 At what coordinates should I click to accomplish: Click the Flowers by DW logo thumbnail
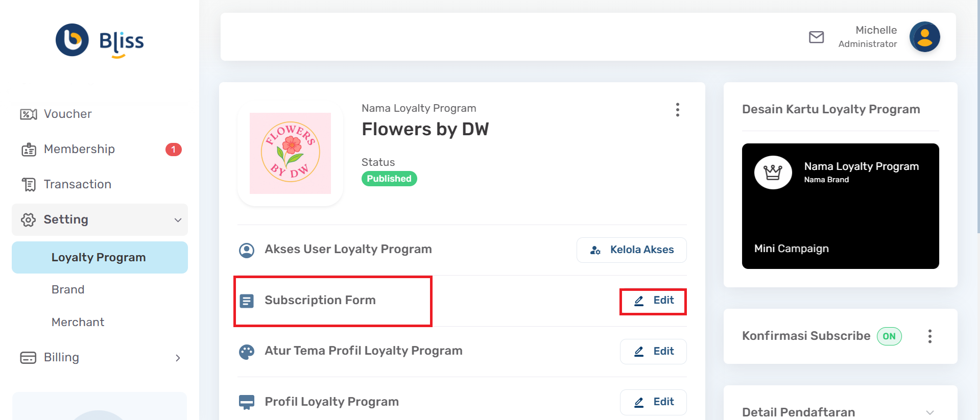(290, 154)
